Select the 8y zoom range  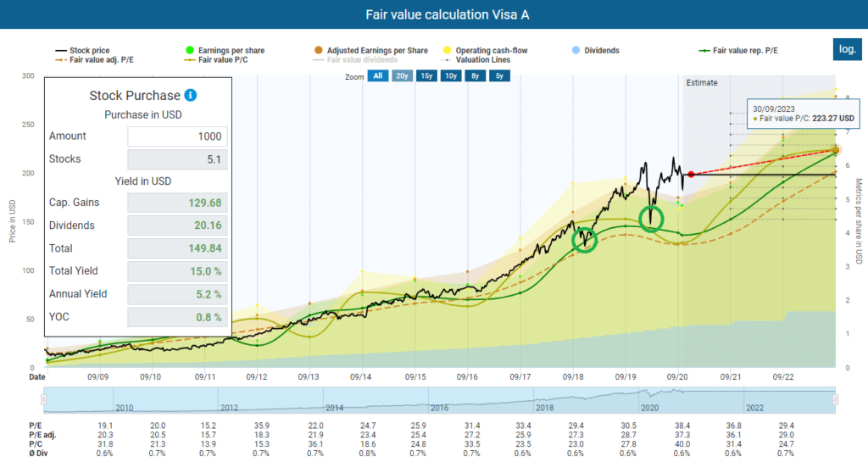[475, 75]
